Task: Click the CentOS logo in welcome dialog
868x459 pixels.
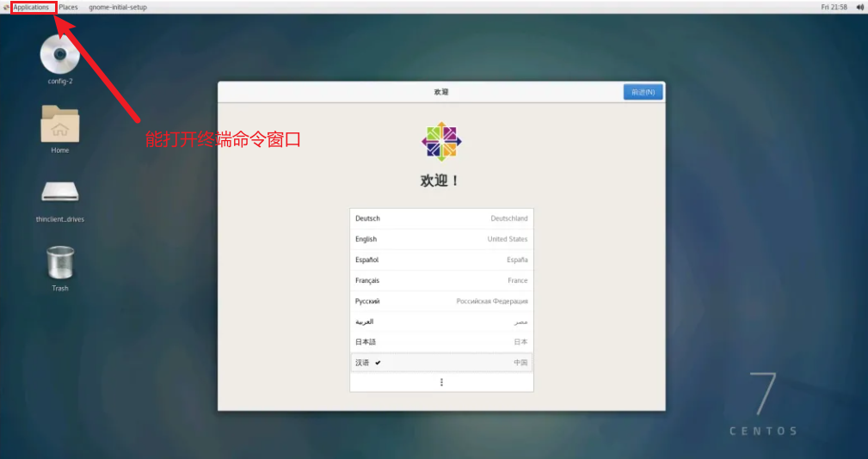Action: [x=441, y=142]
